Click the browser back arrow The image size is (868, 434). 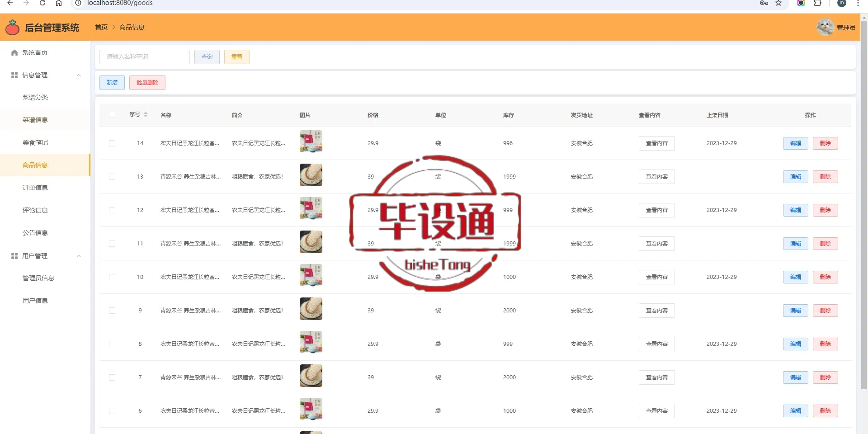[x=10, y=3]
